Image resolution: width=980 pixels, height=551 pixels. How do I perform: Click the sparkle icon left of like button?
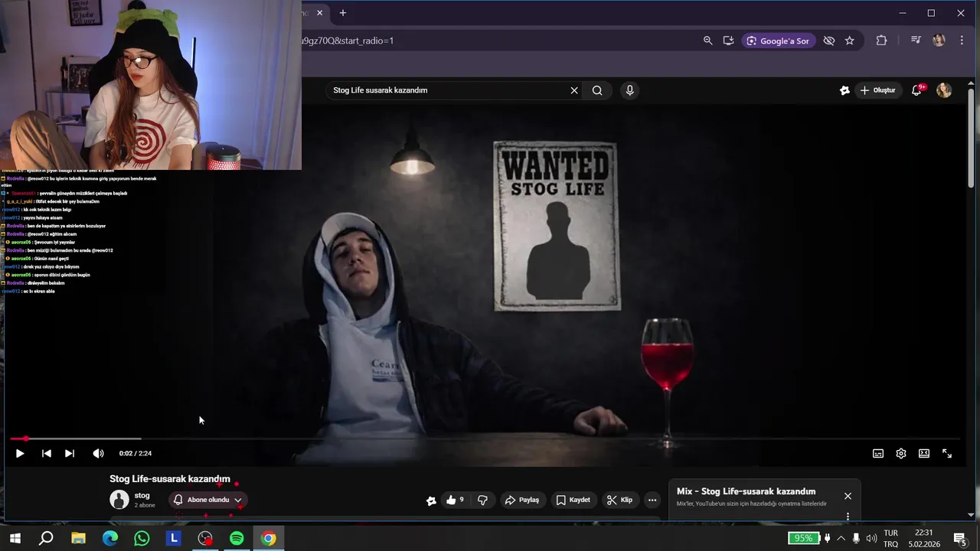click(x=432, y=500)
